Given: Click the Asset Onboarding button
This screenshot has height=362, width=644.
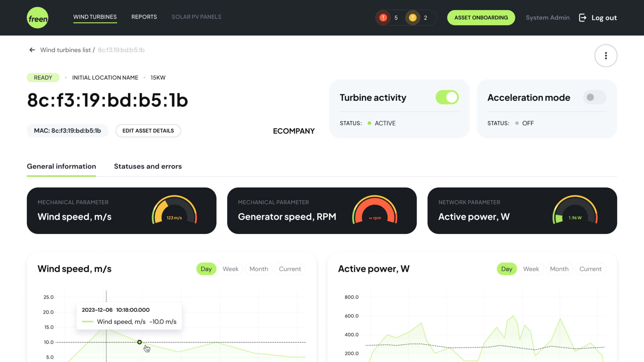Looking at the screenshot, I should point(481,18).
